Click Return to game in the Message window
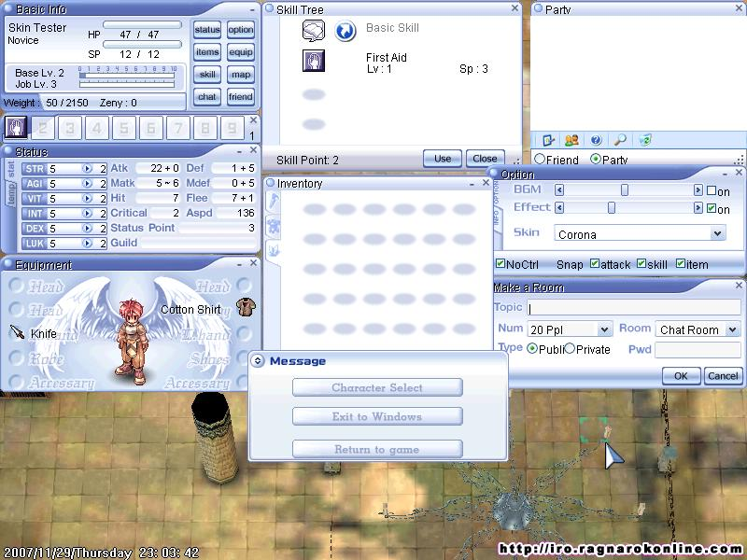The width and height of the screenshot is (747, 560). (x=377, y=449)
